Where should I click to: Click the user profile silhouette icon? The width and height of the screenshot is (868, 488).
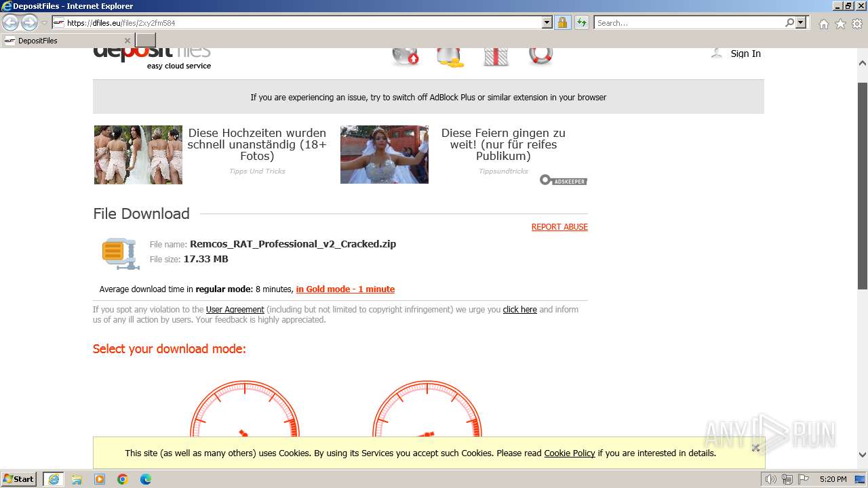tap(716, 53)
